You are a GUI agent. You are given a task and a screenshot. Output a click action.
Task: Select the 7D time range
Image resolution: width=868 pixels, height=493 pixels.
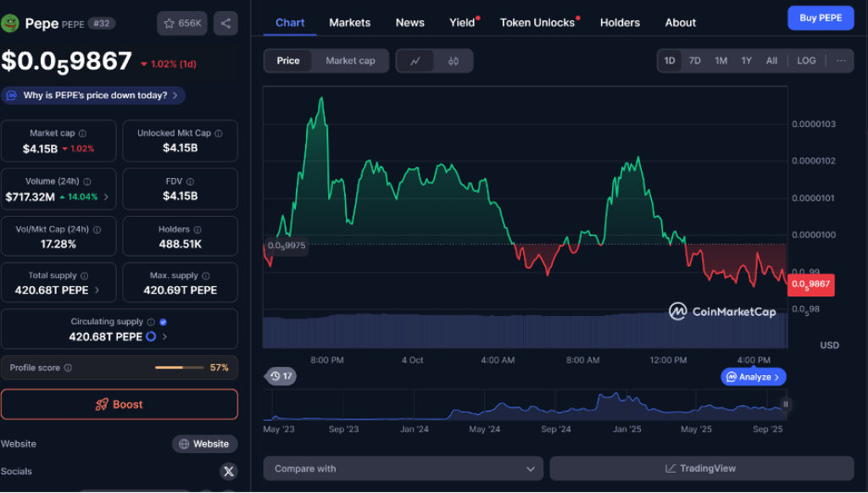tap(694, 61)
